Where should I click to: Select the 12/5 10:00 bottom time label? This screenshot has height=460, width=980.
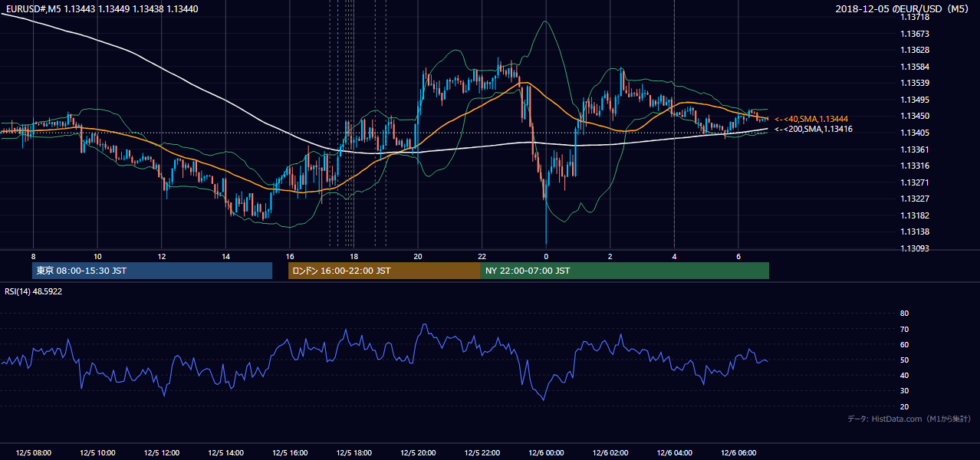coord(97,453)
